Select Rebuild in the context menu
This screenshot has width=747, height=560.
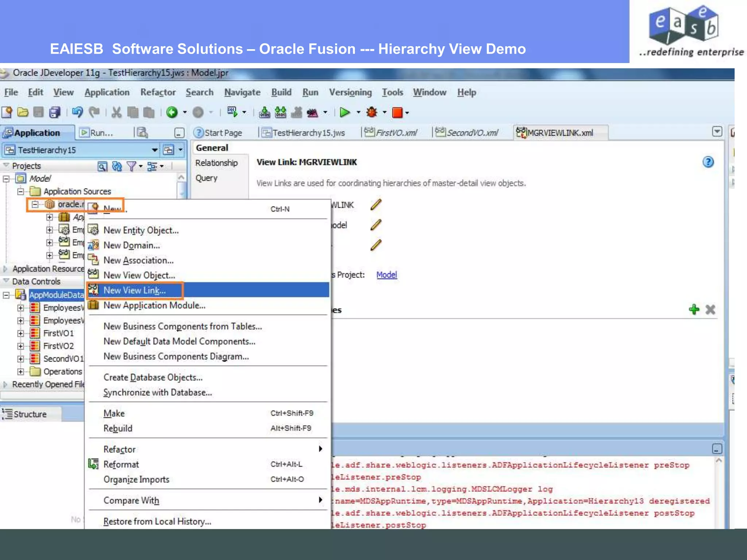click(208, 428)
